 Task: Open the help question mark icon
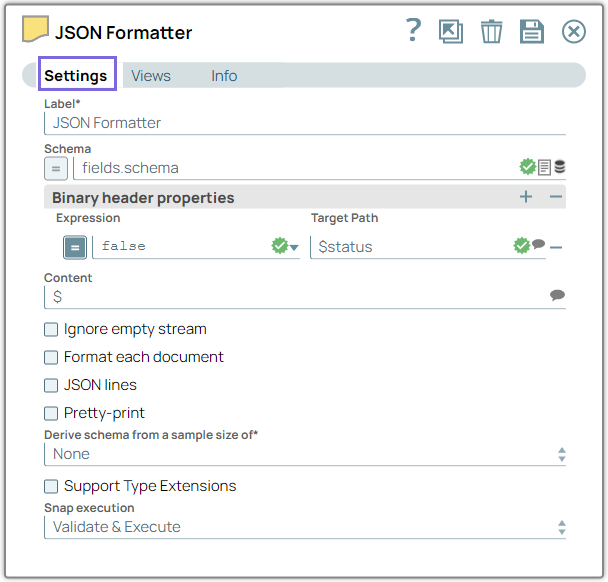click(x=414, y=31)
